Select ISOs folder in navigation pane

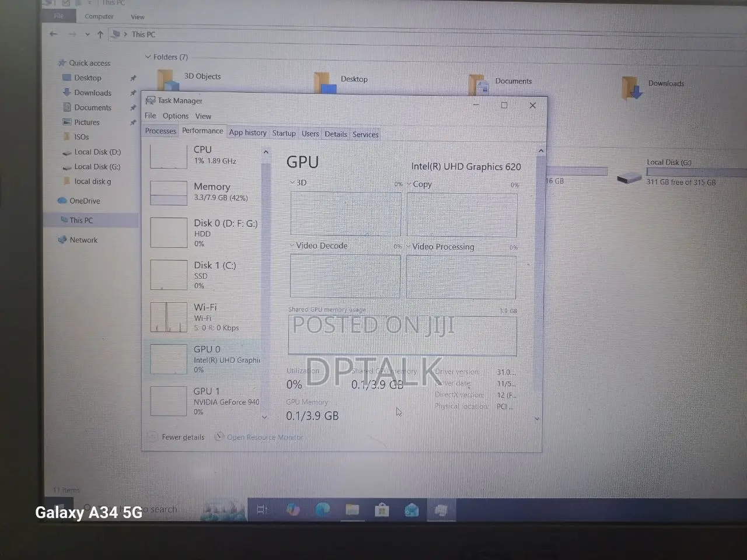pyautogui.click(x=76, y=137)
